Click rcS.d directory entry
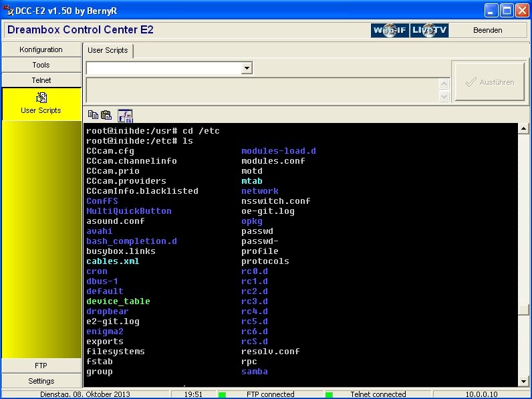The height and width of the screenshot is (399, 532). [x=255, y=342]
